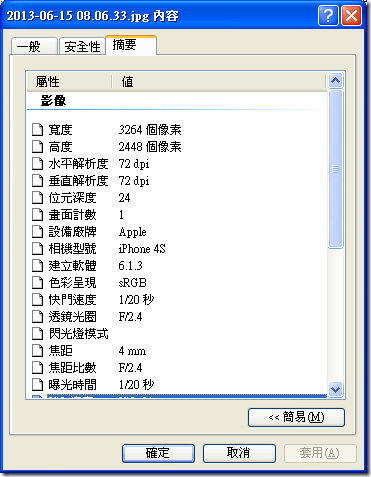Image resolution: width=371 pixels, height=477 pixels.
Task: Click the iPhone 4S model value
Action: pos(142,249)
